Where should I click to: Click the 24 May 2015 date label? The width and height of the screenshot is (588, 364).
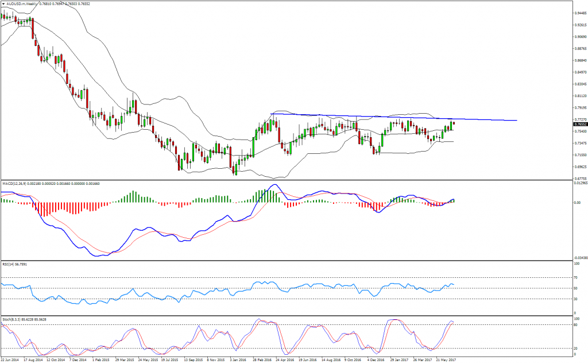point(147,360)
